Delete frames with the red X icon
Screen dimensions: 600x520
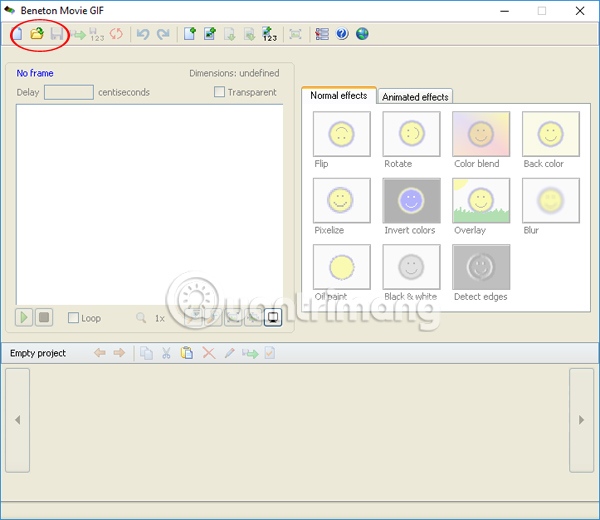pyautogui.click(x=209, y=353)
